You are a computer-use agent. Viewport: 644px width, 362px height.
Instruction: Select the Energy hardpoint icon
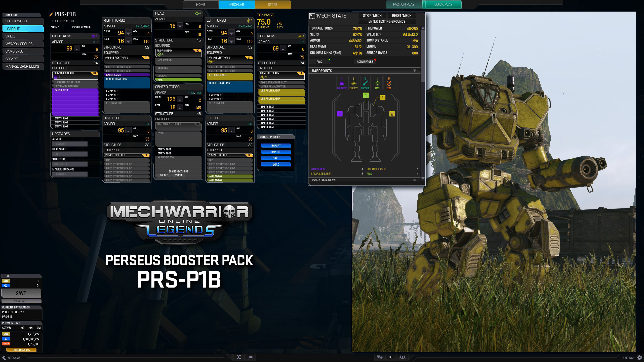pos(353,83)
